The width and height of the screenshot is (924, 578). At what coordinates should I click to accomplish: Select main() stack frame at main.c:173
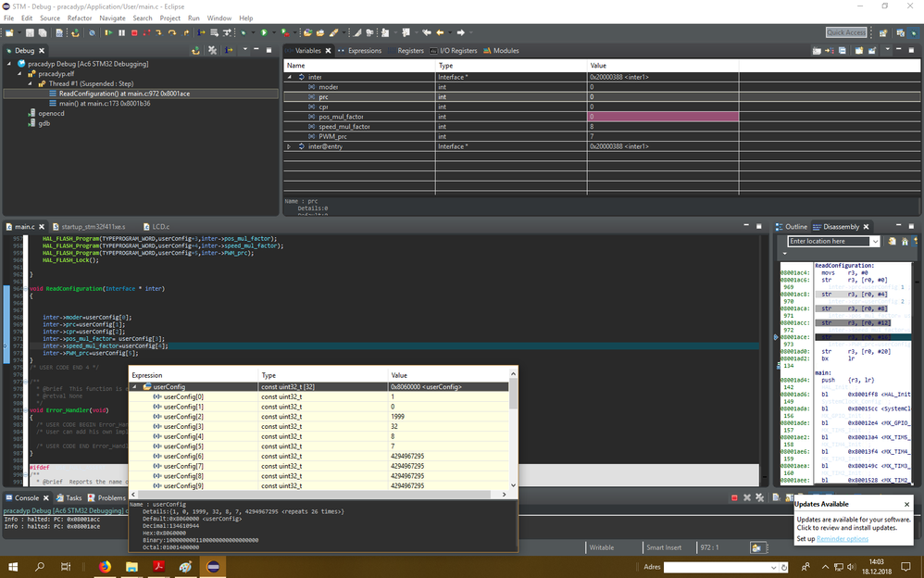[x=105, y=103]
